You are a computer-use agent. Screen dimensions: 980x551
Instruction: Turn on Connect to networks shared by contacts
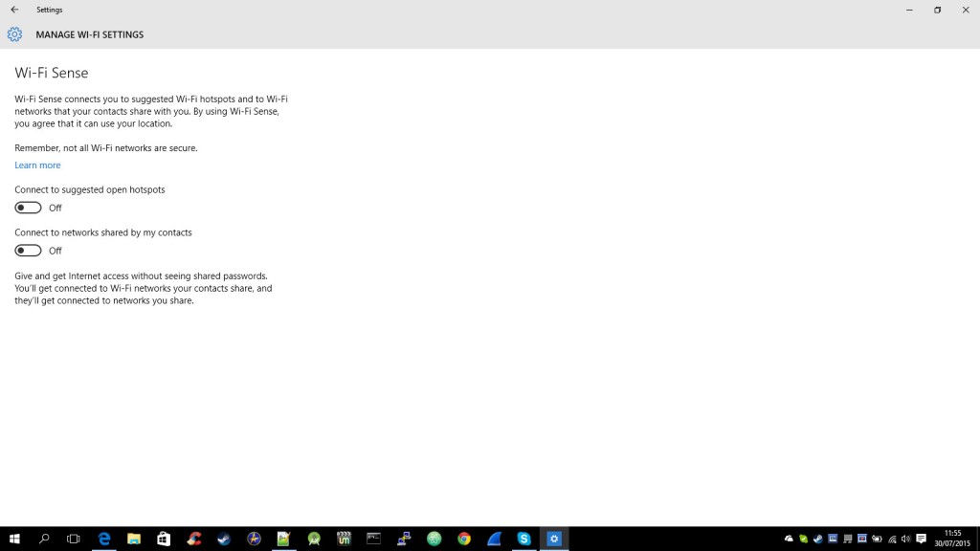[28, 251]
